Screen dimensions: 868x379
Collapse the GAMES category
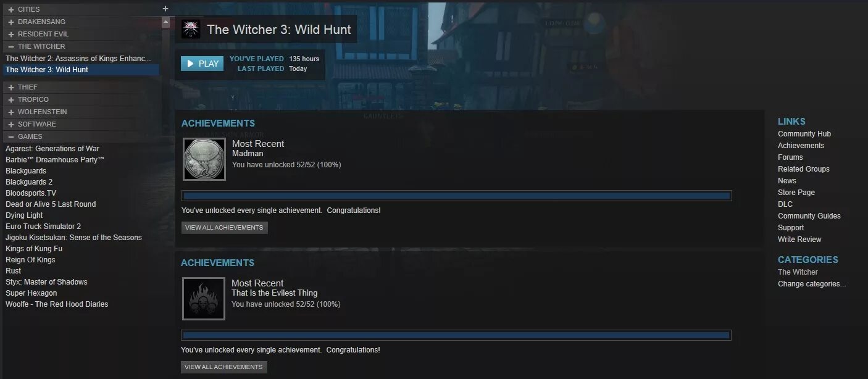coord(10,136)
